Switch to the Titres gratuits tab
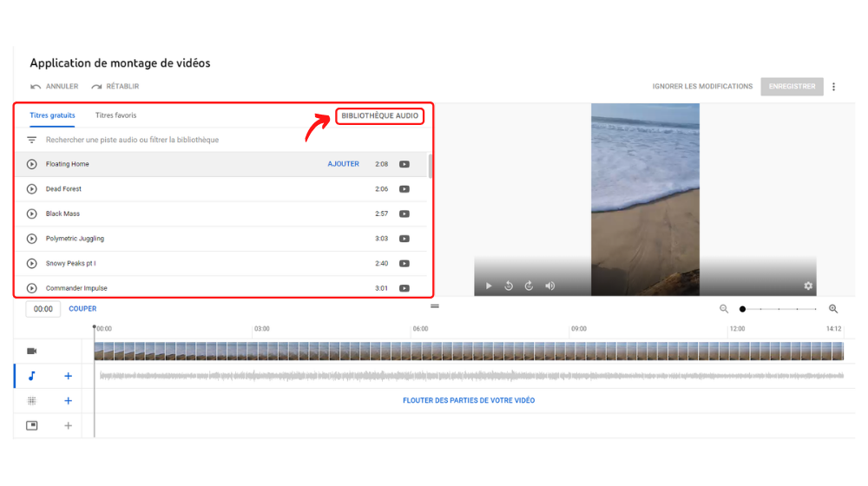The height and width of the screenshot is (486, 868). click(52, 115)
